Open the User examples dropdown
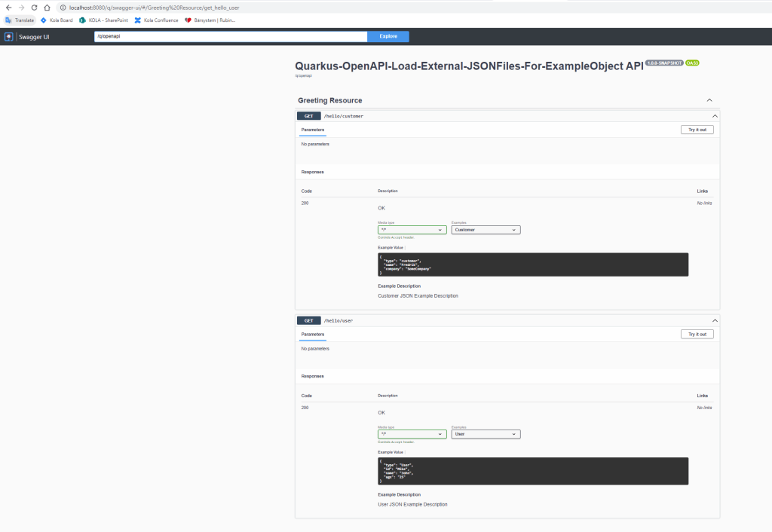The height and width of the screenshot is (532, 772). coord(486,434)
